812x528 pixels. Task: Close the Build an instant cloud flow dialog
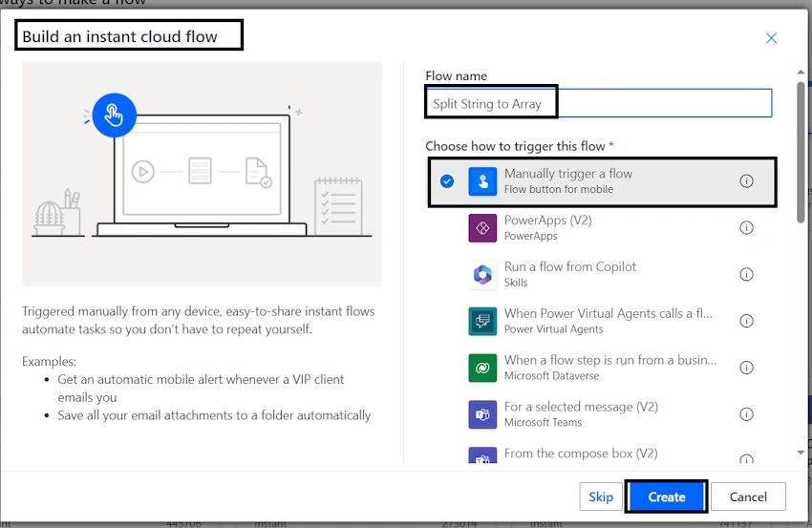pyautogui.click(x=771, y=38)
